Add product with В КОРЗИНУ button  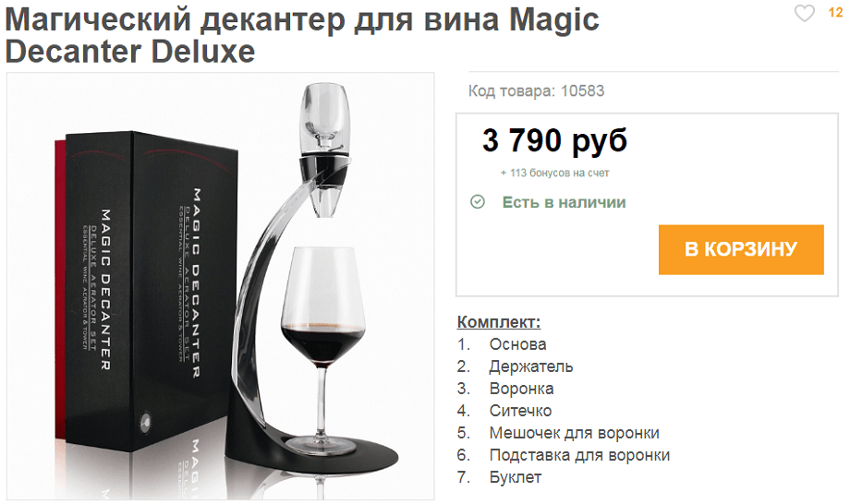[741, 249]
